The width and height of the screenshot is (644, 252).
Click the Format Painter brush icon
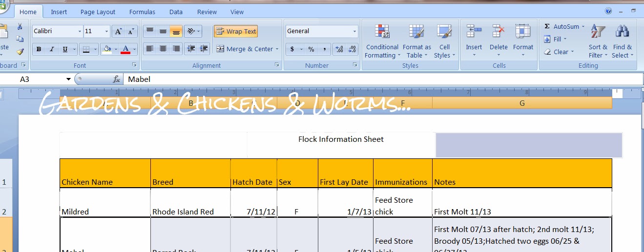(x=20, y=51)
